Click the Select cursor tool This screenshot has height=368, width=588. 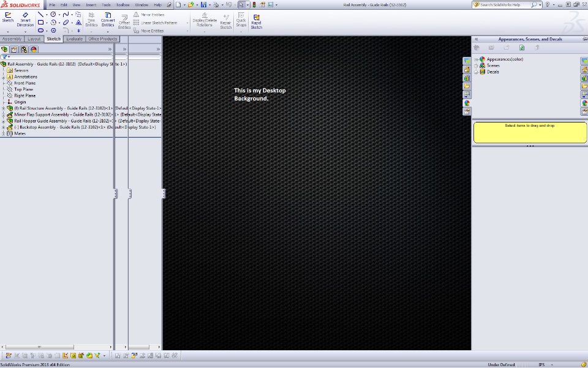(241, 4)
